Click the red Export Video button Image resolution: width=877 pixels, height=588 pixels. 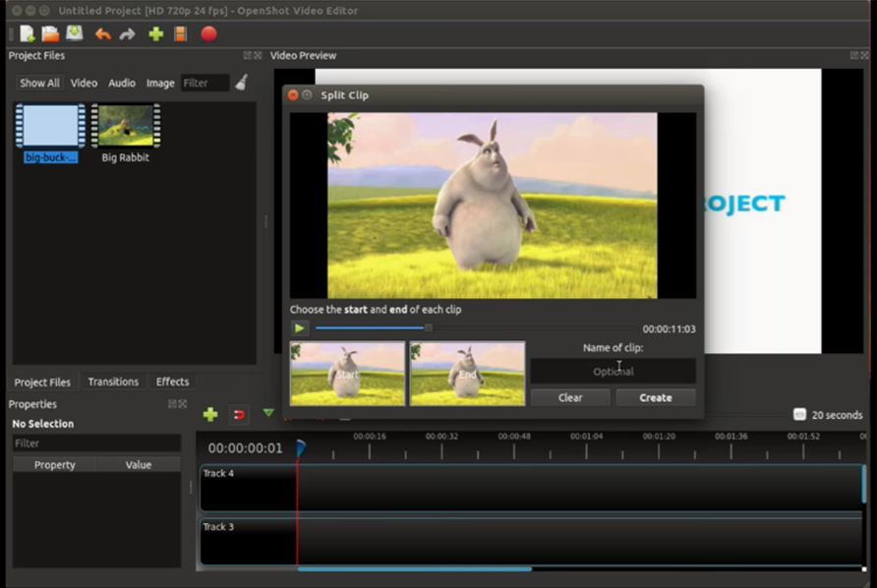208,34
